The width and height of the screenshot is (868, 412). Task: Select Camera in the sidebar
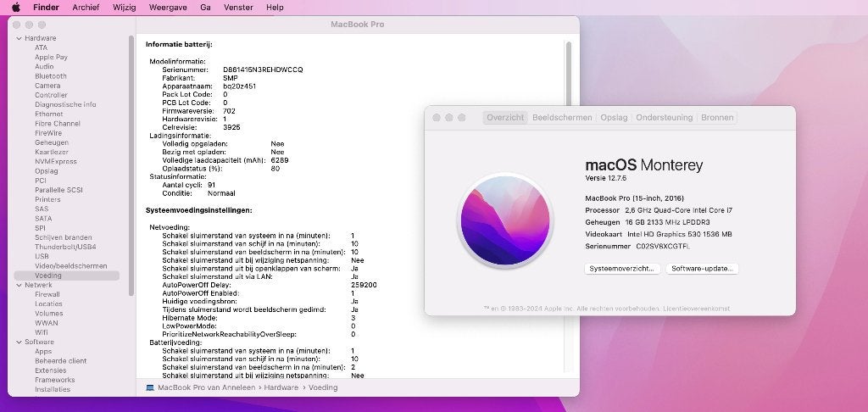tap(47, 86)
